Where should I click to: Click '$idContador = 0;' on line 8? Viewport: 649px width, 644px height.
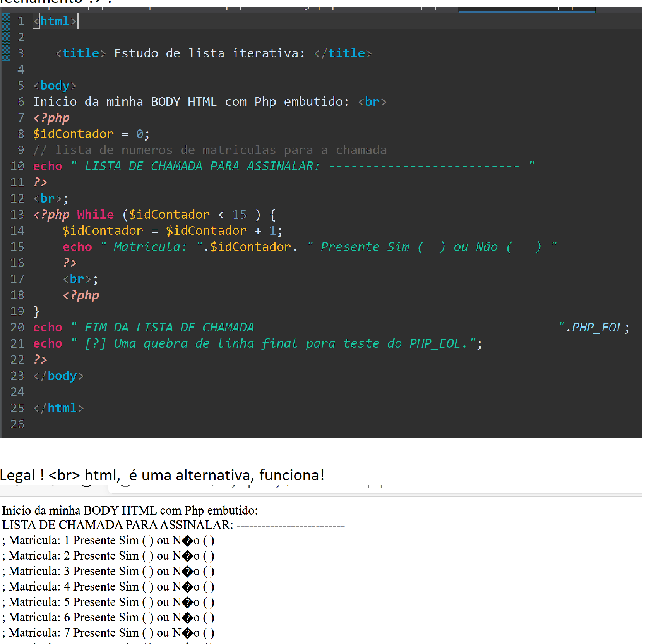point(91,134)
